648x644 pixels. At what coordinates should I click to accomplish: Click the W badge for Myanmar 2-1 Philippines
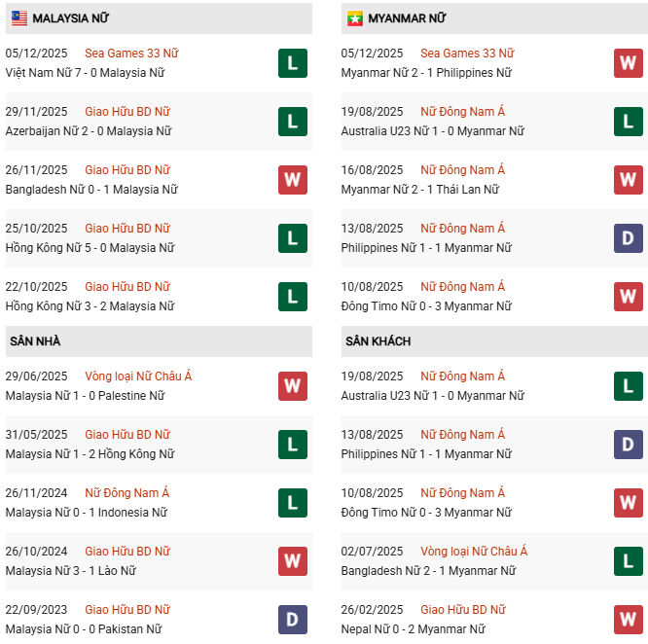click(628, 63)
